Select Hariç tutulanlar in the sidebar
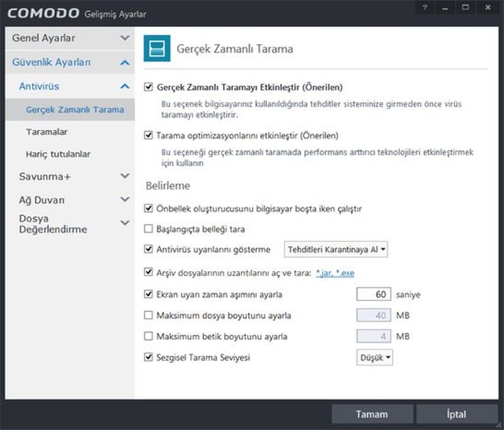Viewport: 504px width, 430px height. [58, 154]
